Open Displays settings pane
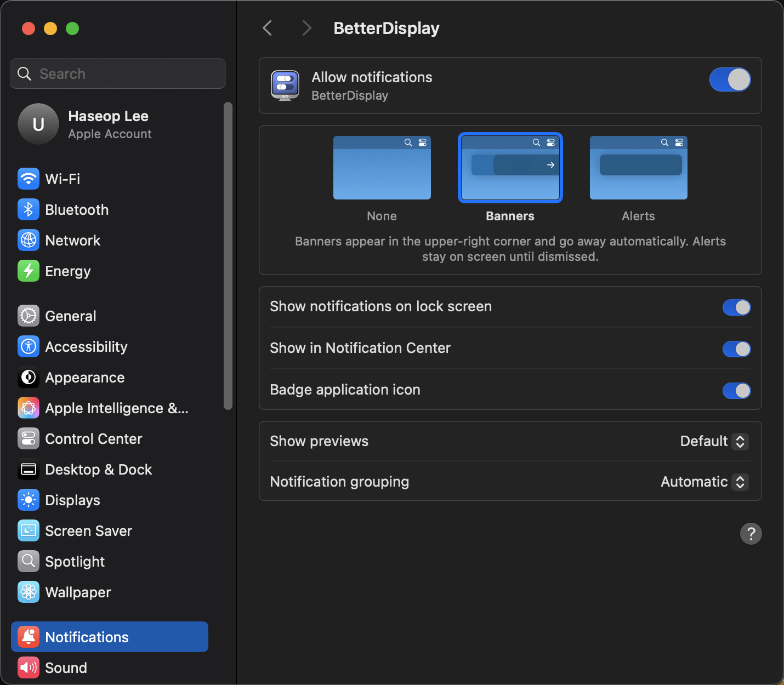 coord(110,500)
